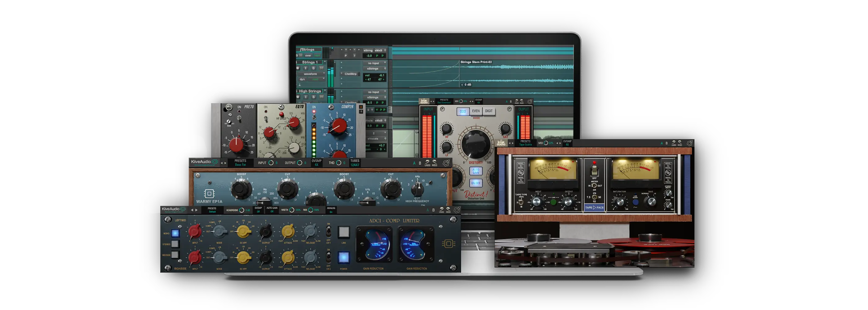The height and width of the screenshot is (310, 868).
Task: Click Undo icon in Warmy EP1A toolbar
Action: pyautogui.click(x=427, y=163)
